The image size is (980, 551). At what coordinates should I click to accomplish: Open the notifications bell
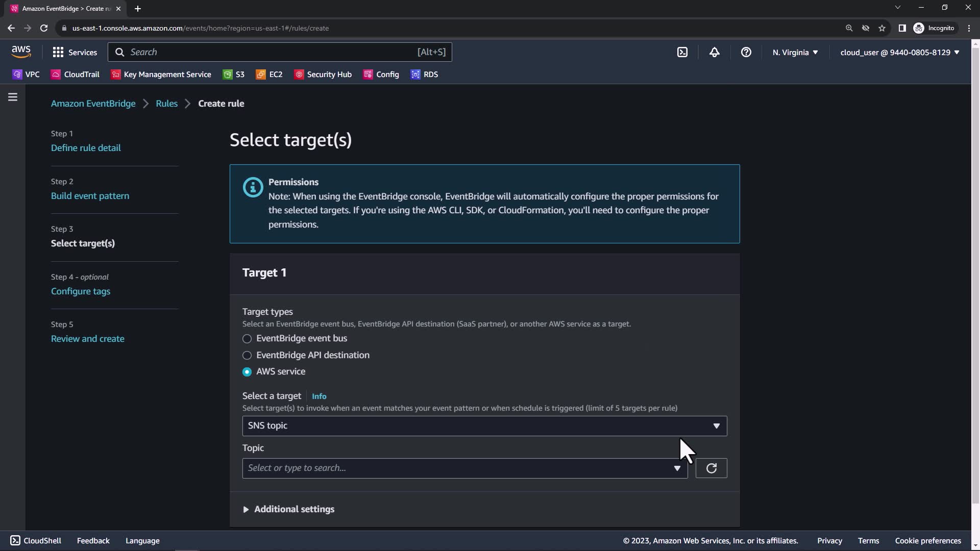pyautogui.click(x=714, y=52)
